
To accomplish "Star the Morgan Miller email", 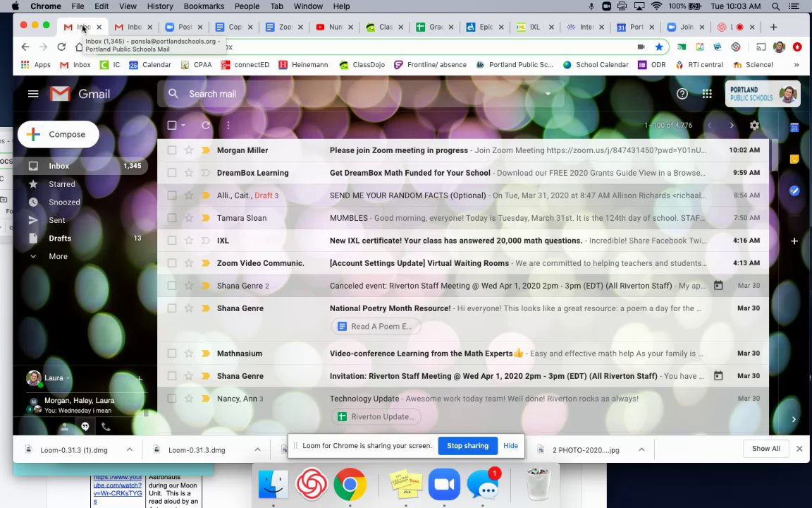I will 189,150.
